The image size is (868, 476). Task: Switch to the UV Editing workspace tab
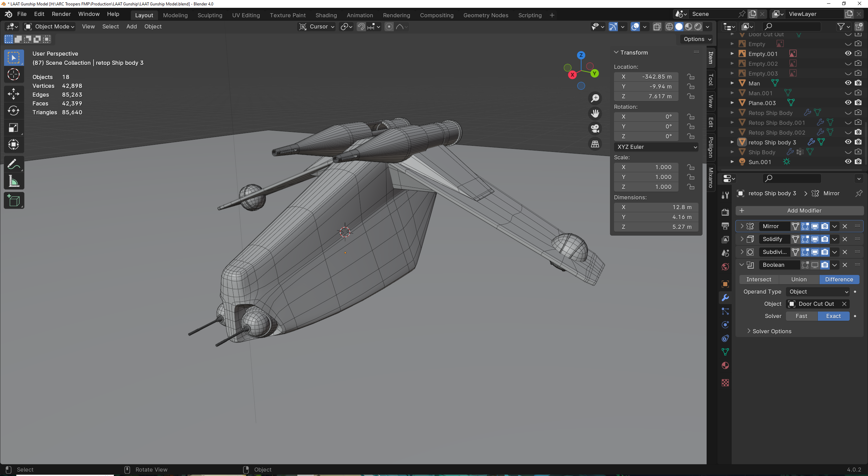(x=246, y=15)
